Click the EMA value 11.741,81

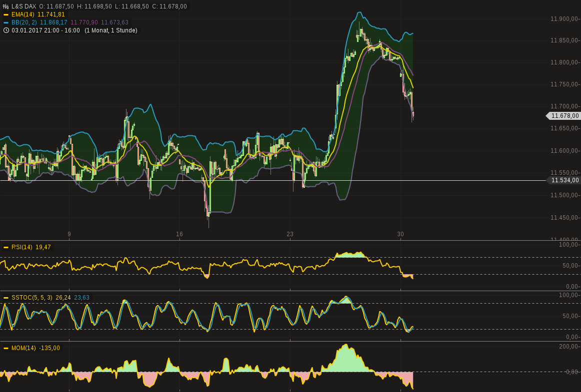click(x=51, y=14)
